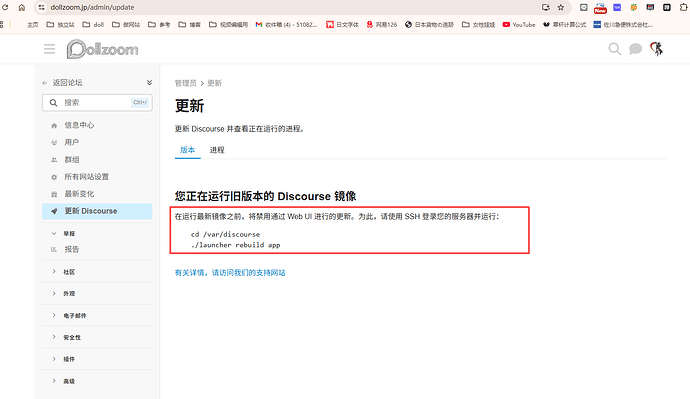This screenshot has height=399, width=690.
Task: Go to the browser home page icon
Action: point(22,7)
